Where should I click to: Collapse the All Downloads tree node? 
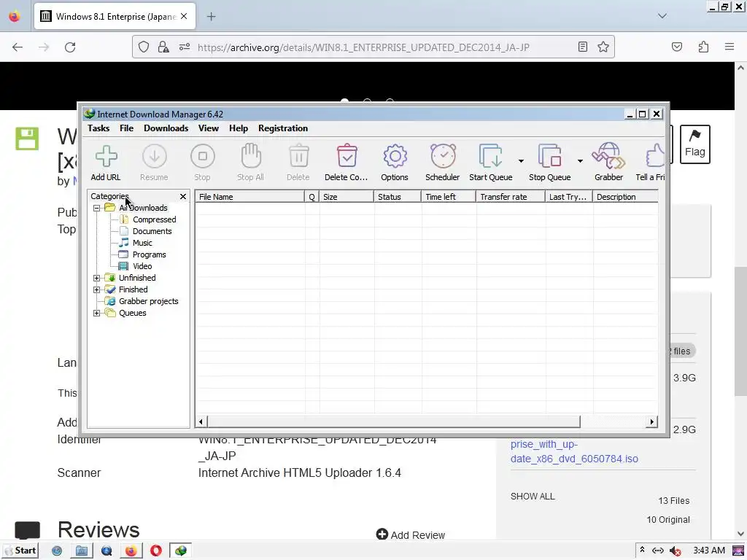pos(97,208)
